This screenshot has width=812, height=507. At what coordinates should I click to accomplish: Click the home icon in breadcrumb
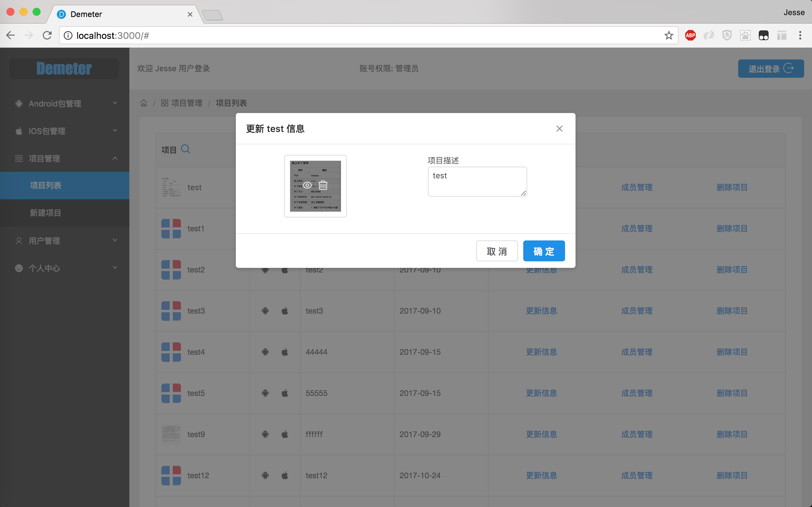(x=144, y=103)
